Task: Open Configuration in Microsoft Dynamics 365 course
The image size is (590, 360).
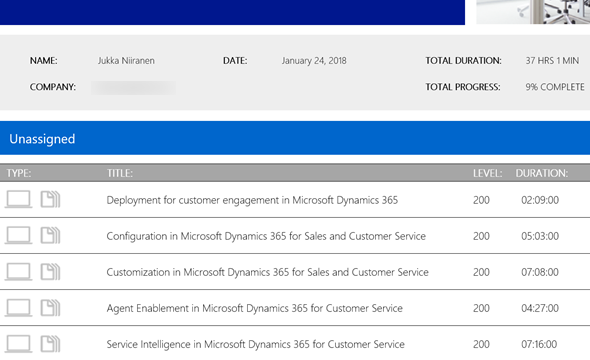Action: [x=266, y=236]
